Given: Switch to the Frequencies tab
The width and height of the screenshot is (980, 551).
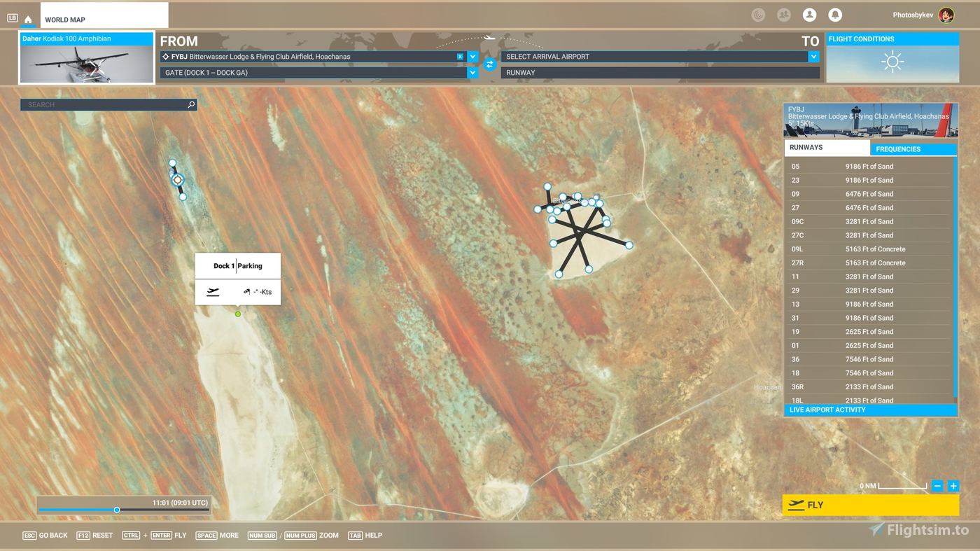Looking at the screenshot, I should tap(912, 149).
